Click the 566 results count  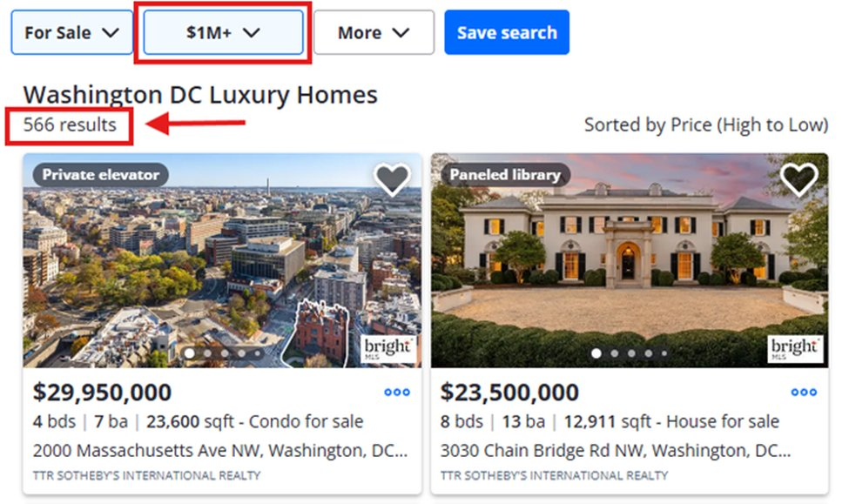pos(70,125)
